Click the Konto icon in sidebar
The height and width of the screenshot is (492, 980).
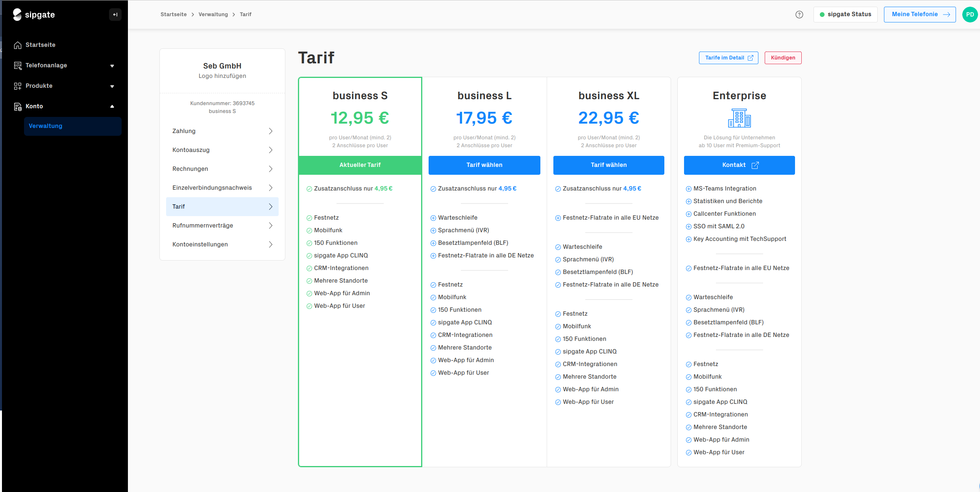(x=18, y=107)
